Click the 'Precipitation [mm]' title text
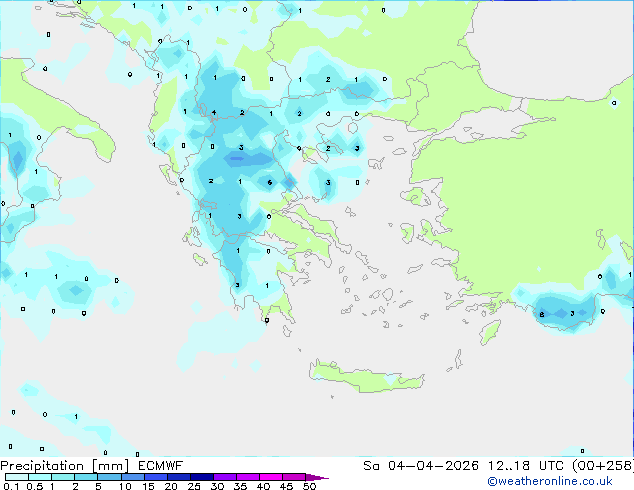This screenshot has width=634, height=490. click(x=64, y=466)
